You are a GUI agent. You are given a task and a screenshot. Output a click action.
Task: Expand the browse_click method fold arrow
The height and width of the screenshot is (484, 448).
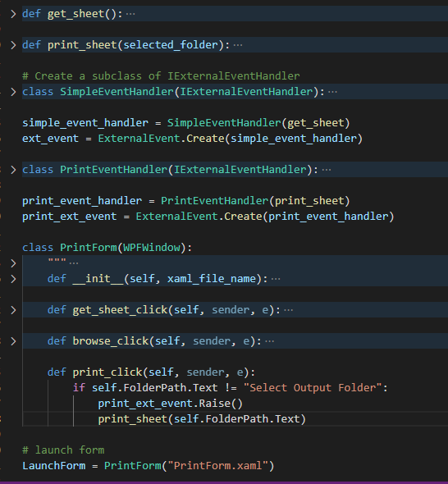tap(13, 341)
